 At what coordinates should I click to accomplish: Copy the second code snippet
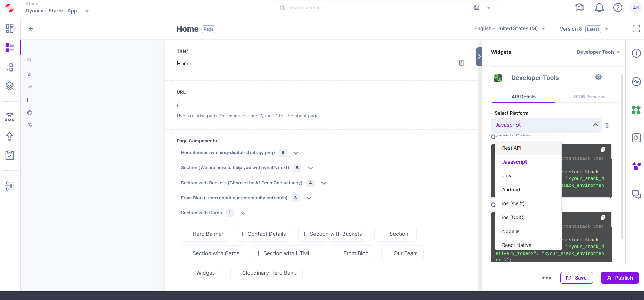(x=603, y=217)
